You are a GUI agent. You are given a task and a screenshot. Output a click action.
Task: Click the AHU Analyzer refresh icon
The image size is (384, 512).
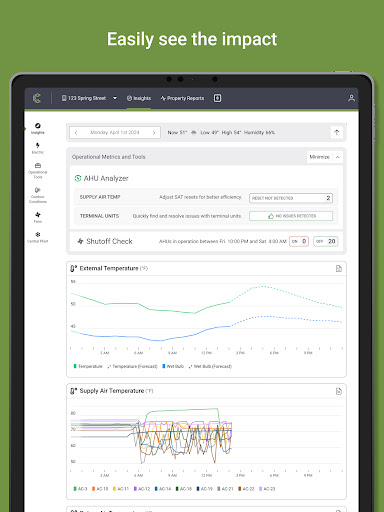[x=78, y=178]
